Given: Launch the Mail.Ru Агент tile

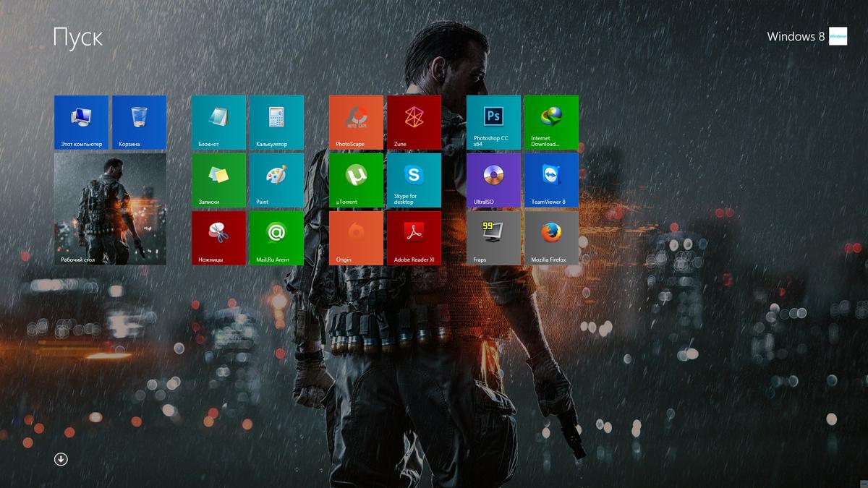Looking at the screenshot, I should [276, 239].
